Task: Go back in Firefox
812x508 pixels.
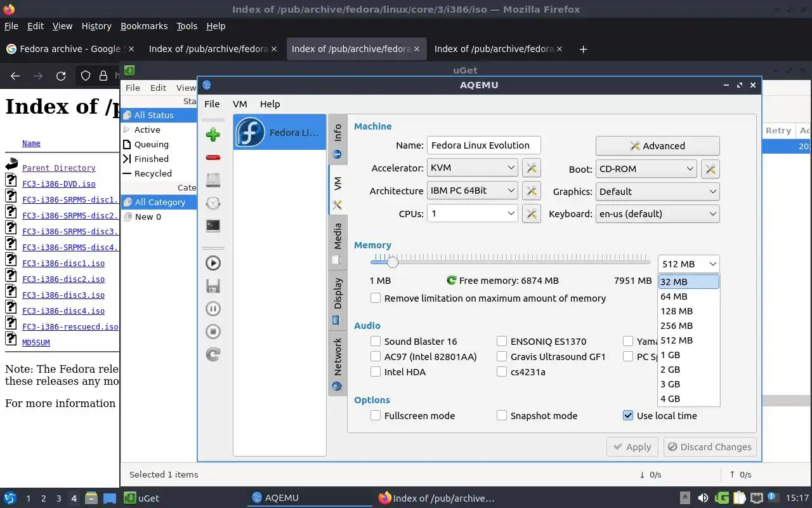Action: click(15, 76)
